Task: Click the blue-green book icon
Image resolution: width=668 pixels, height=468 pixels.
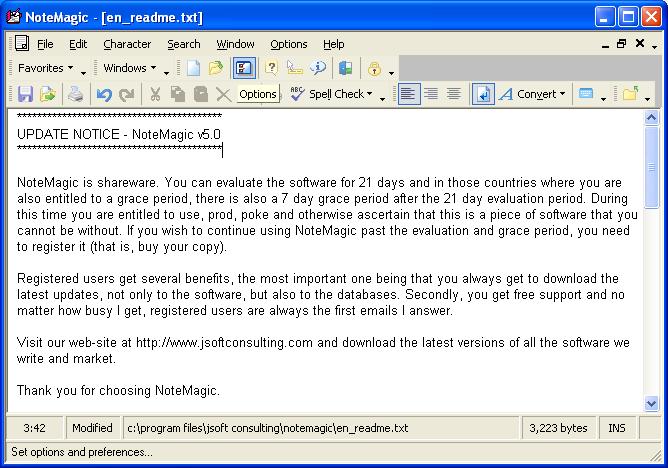Action: 346,68
